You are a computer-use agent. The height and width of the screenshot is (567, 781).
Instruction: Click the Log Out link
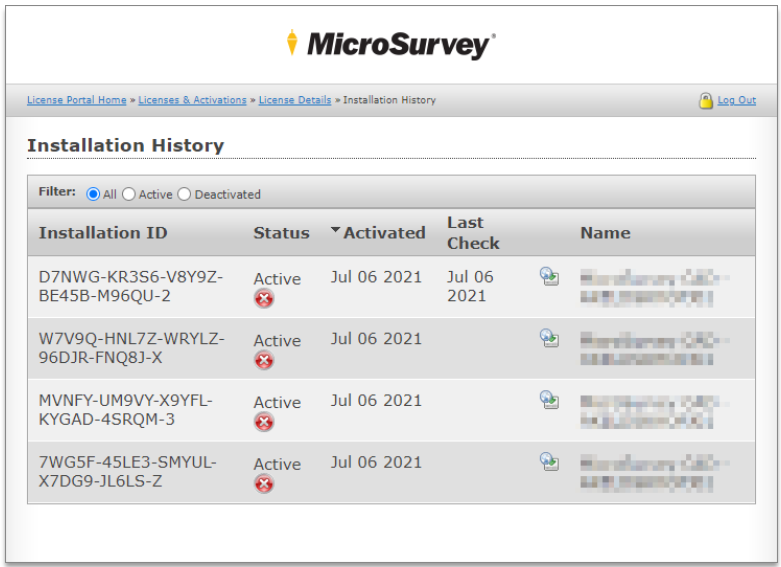click(x=736, y=100)
